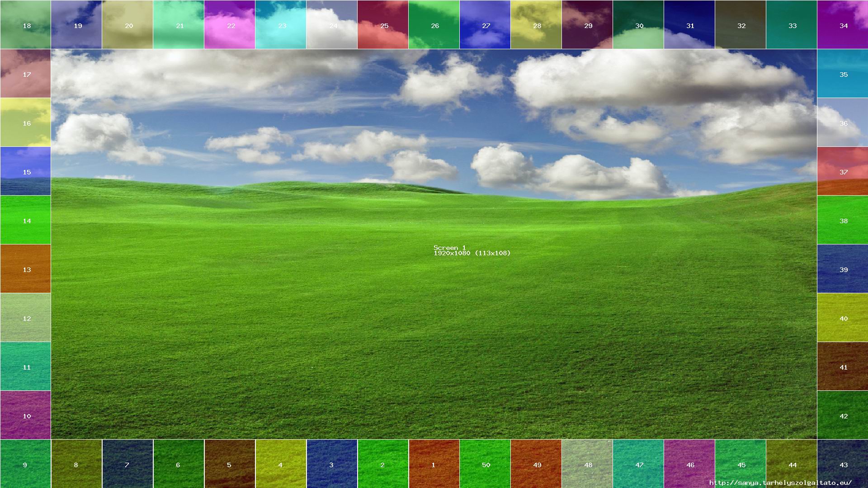
Task: Pick the dark blue tile numbered 39
Action: [843, 268]
